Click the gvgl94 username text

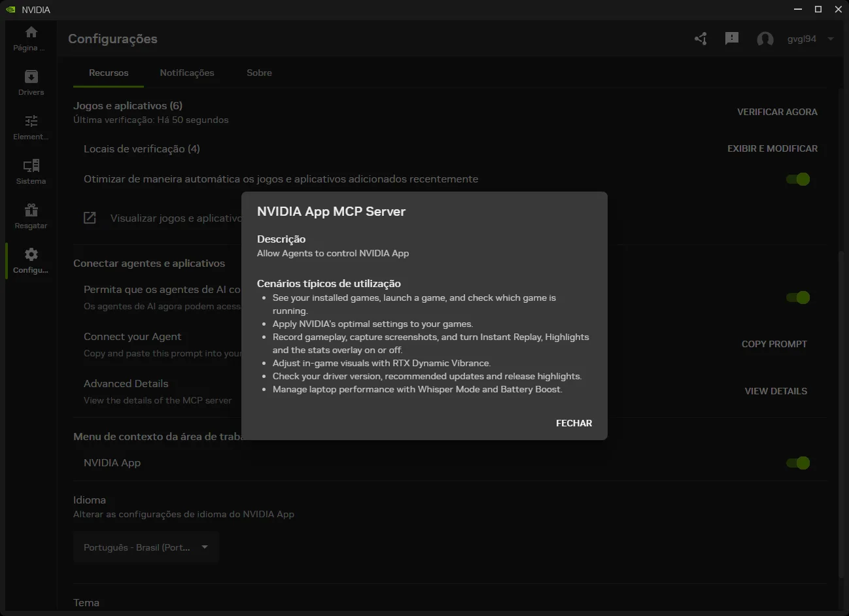click(x=802, y=39)
